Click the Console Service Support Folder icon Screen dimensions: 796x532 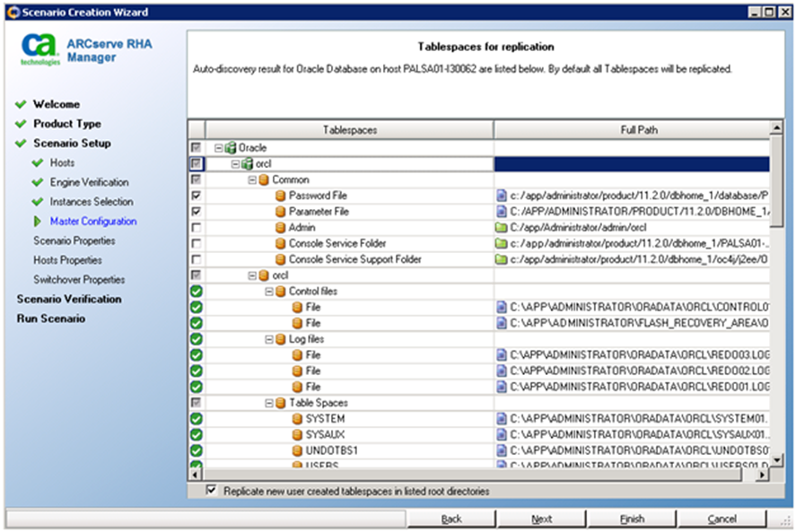click(280, 259)
